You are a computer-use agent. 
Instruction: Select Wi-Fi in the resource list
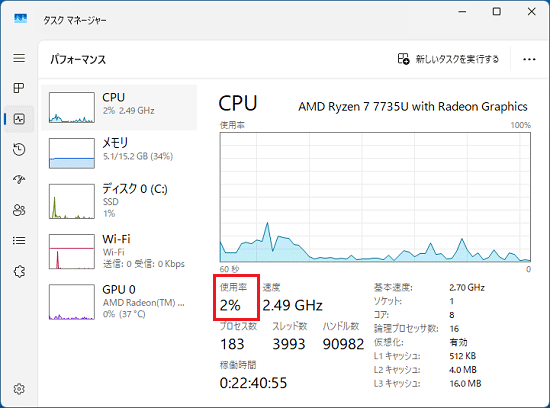119,252
